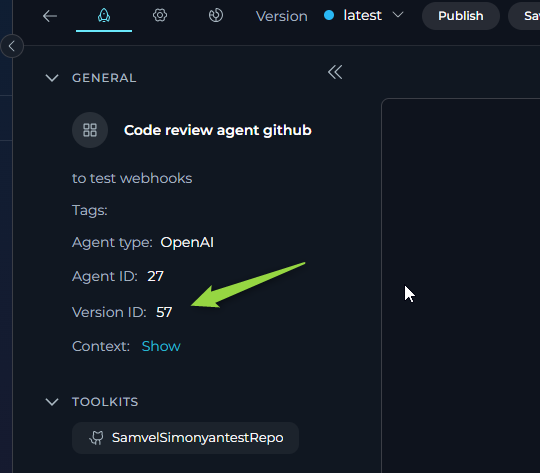Click the Agent ID value 27
This screenshot has height=473, width=540.
pyautogui.click(x=155, y=276)
